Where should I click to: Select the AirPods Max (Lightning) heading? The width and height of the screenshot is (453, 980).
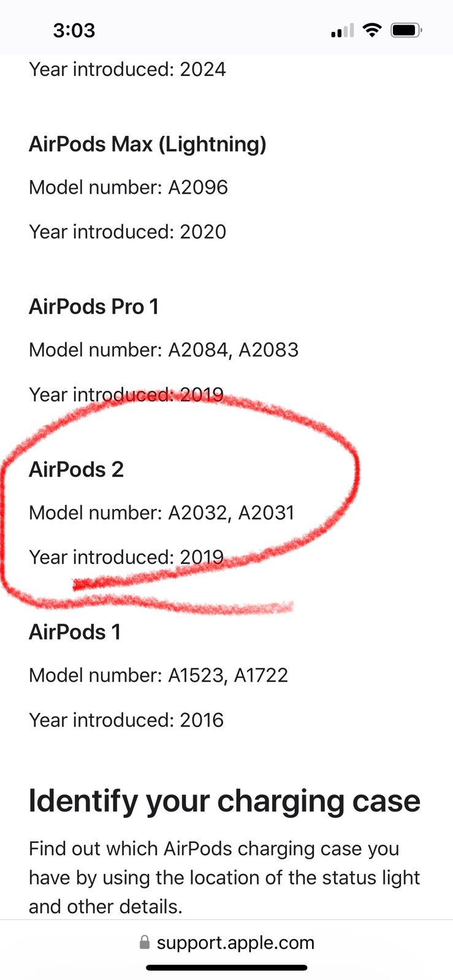tap(148, 144)
